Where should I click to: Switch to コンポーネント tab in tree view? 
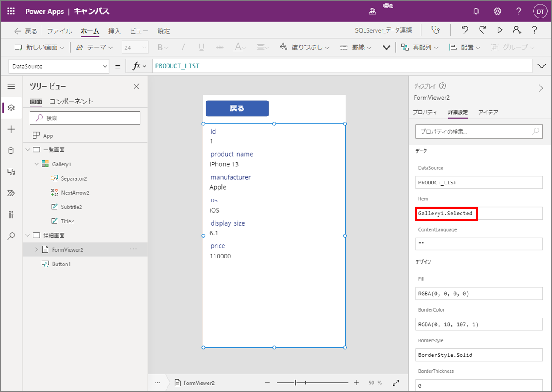tap(71, 101)
